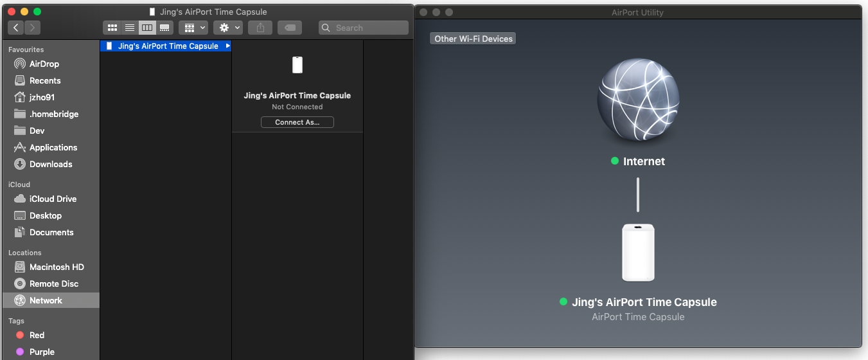Screen dimensions: 868x360
Task: Select Network in the sidebar
Action: [50, 300]
